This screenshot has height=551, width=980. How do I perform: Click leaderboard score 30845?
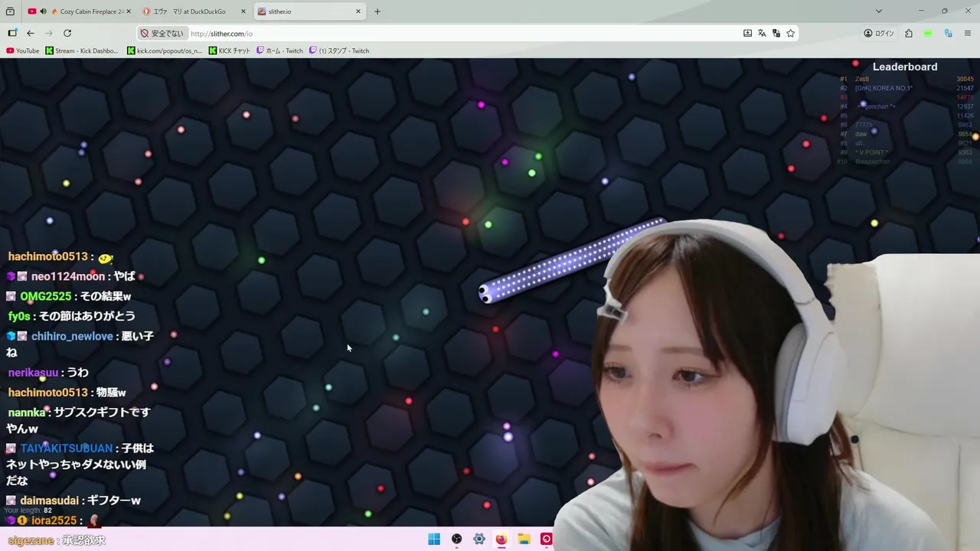coord(965,79)
